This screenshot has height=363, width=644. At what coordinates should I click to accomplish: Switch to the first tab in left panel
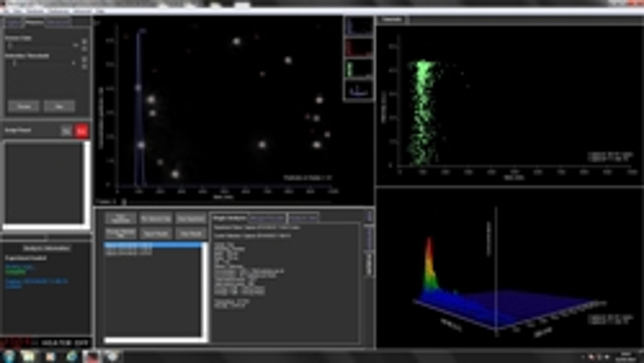13,22
